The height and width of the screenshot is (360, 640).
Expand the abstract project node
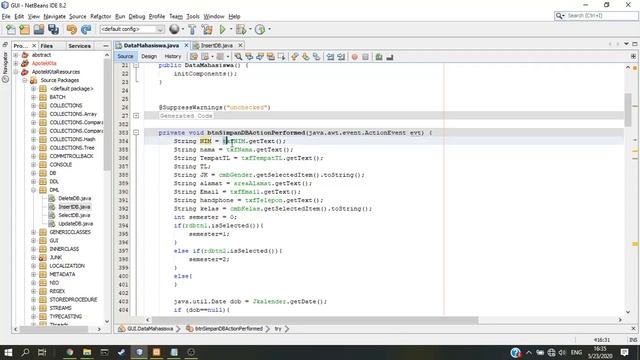[x=16, y=55]
